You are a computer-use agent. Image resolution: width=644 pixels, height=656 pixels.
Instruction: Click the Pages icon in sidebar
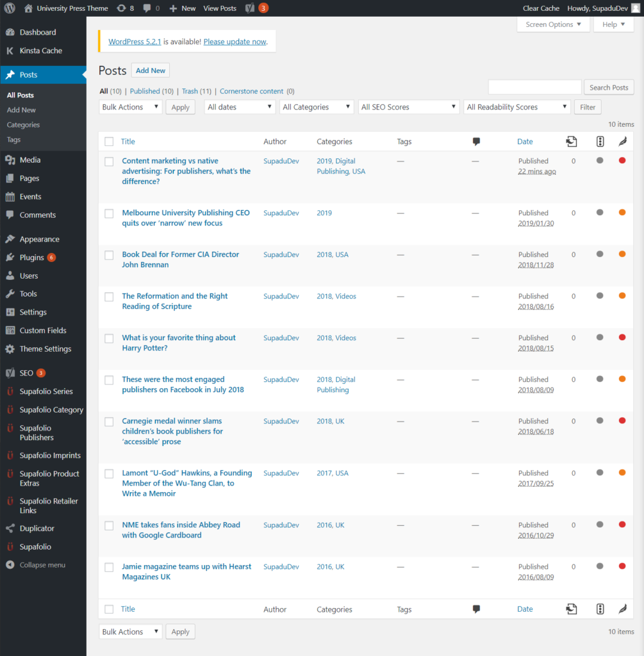(10, 178)
